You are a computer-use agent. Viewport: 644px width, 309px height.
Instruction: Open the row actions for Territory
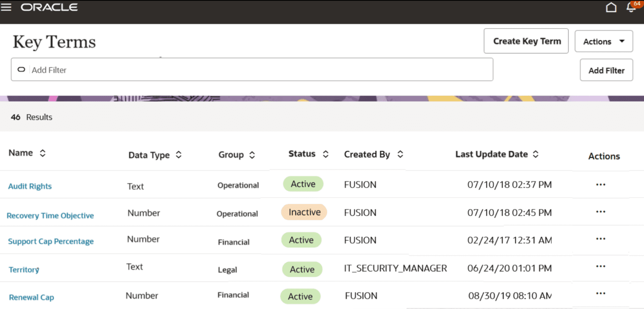tap(600, 266)
